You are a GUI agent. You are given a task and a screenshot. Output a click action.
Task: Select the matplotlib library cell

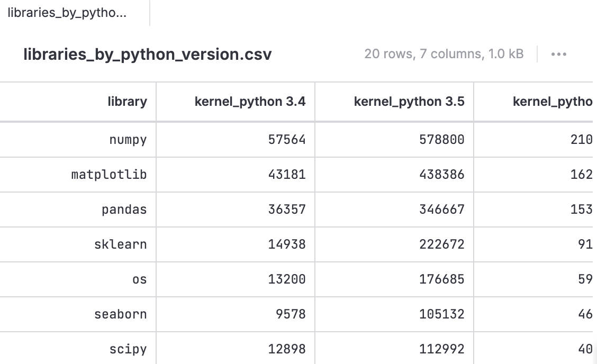point(109,174)
